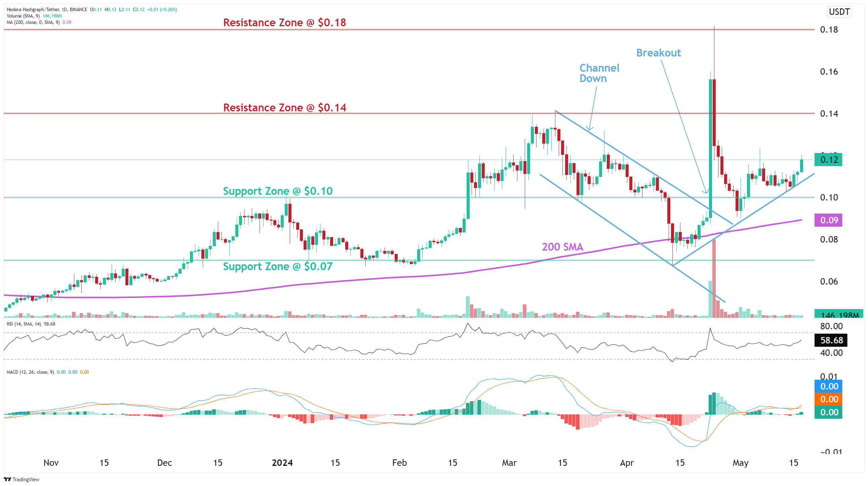Click the 0.10 price axis label

pyautogui.click(x=829, y=197)
